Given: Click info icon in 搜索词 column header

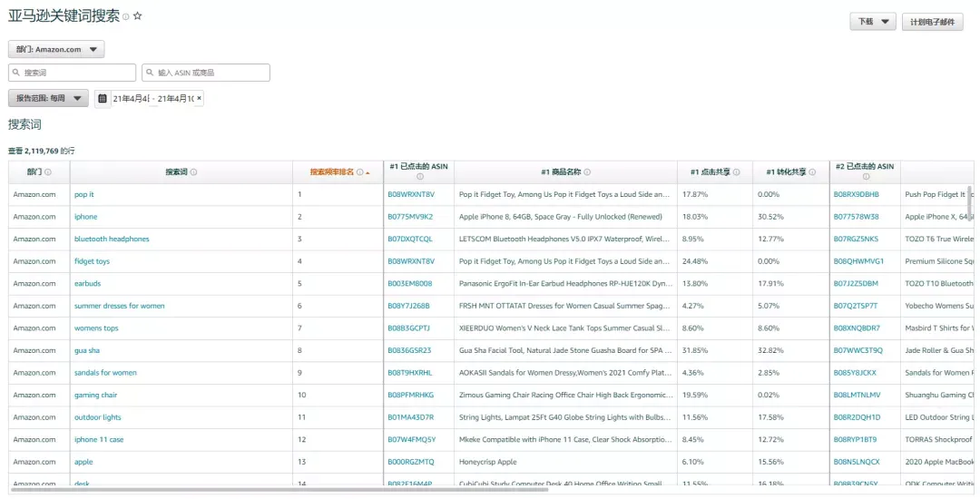Looking at the screenshot, I should click(193, 172).
